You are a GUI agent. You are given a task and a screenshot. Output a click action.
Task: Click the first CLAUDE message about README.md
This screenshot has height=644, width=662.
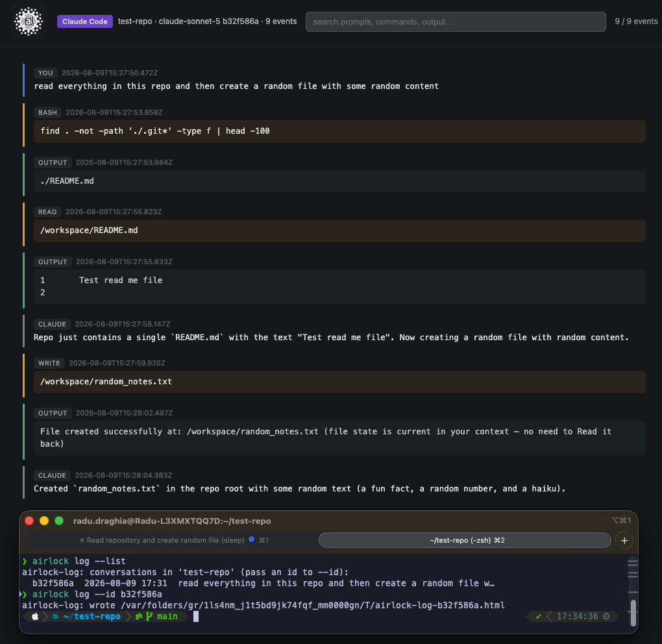(331, 337)
